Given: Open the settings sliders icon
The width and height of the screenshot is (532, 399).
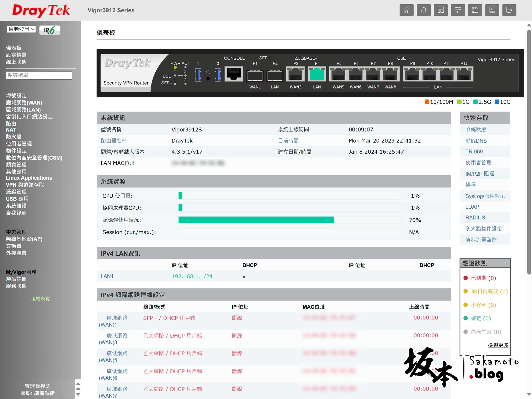Looking at the screenshot, I should tap(458, 10).
